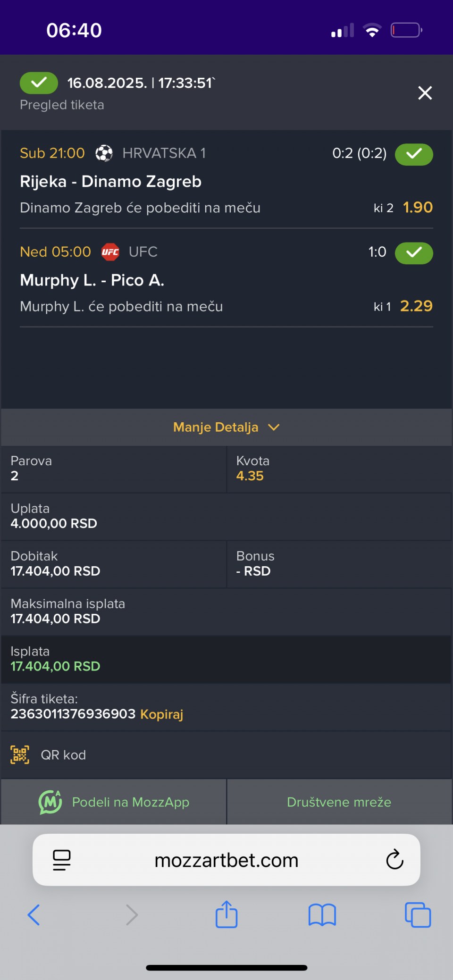Viewport: 453px width, 980px height.
Task: Tap the chevron next to Manje Detalja
Action: pyautogui.click(x=274, y=427)
